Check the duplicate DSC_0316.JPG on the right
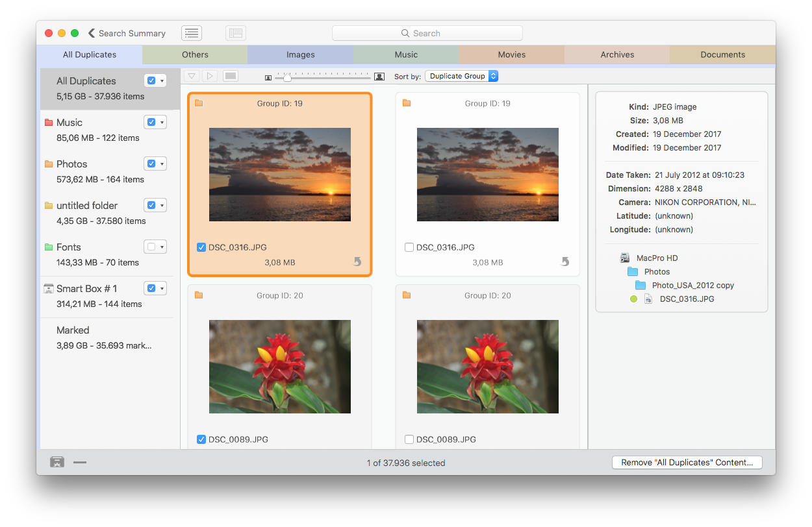The height and width of the screenshot is (527, 812). [x=409, y=247]
